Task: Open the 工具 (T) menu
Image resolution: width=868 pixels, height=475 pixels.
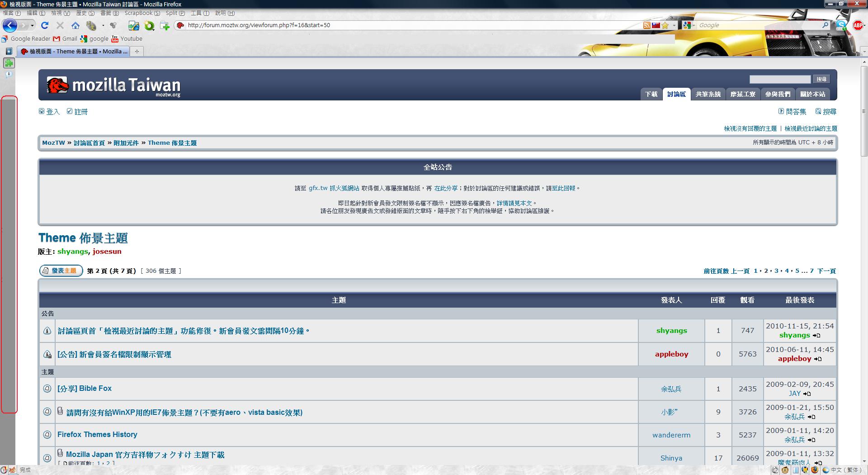Action: [200, 13]
